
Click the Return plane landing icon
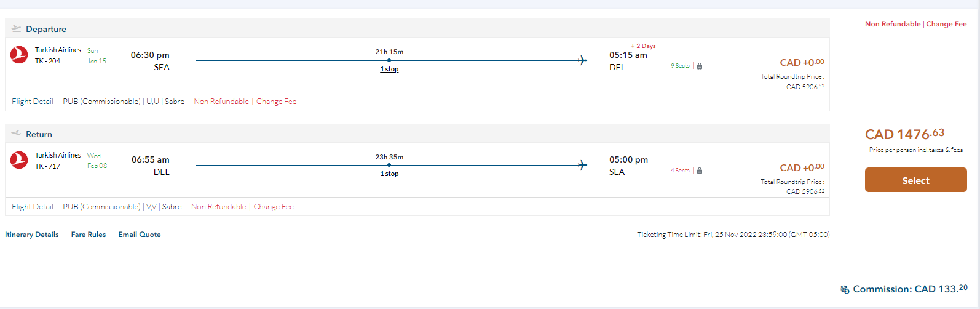[16, 134]
